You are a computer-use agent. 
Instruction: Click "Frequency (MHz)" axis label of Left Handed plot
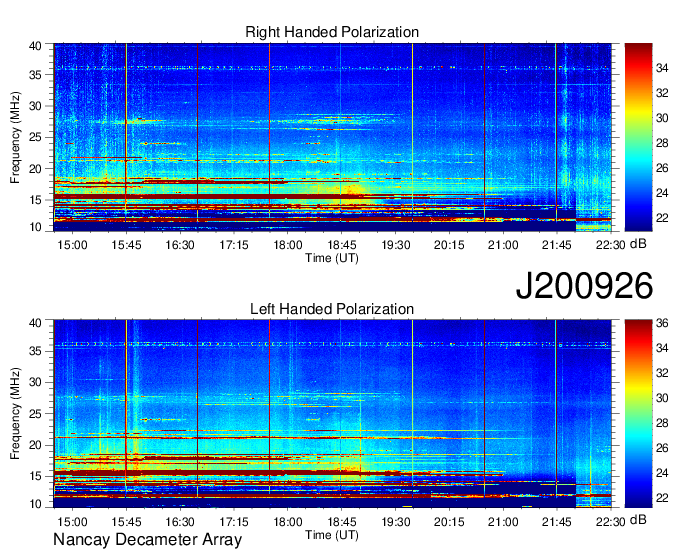click(x=15, y=414)
